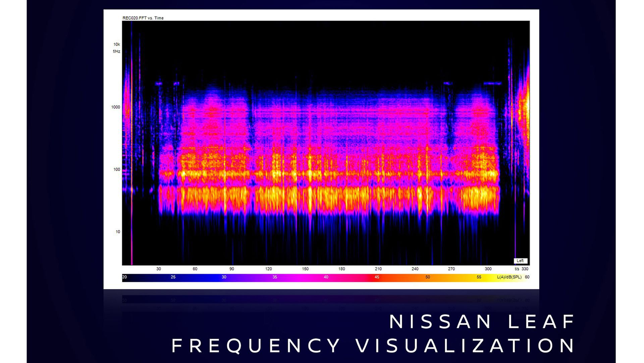Click the 't/s' time unit label

517,269
